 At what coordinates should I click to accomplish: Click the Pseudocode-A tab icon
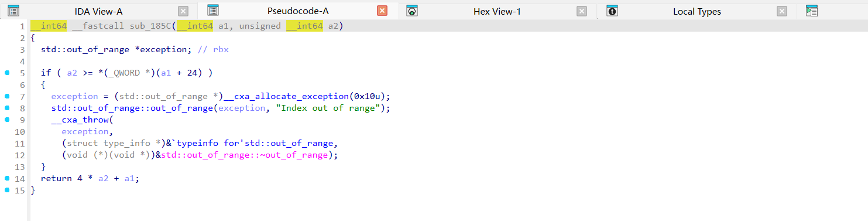tap(213, 11)
